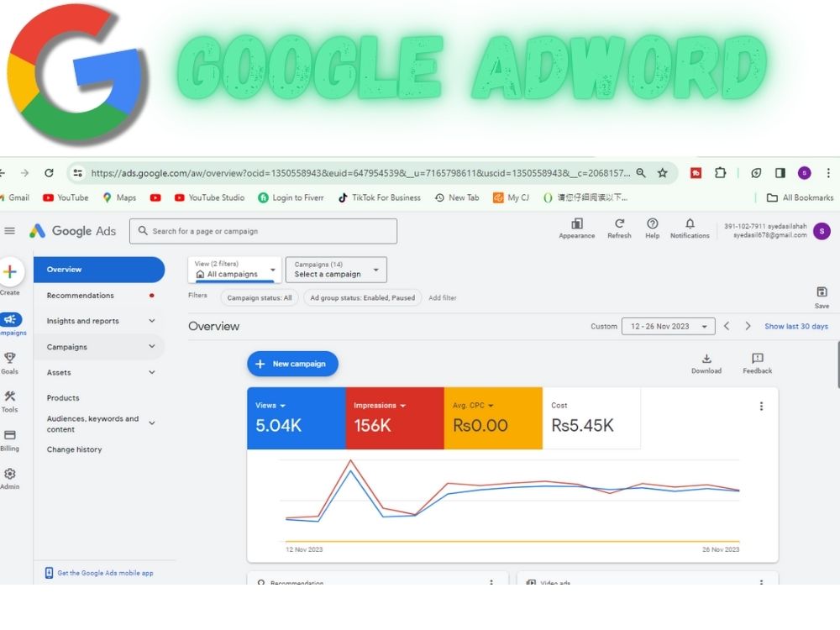840x630 pixels.
Task: Go forward with the browser arrow
Action: click(x=24, y=172)
